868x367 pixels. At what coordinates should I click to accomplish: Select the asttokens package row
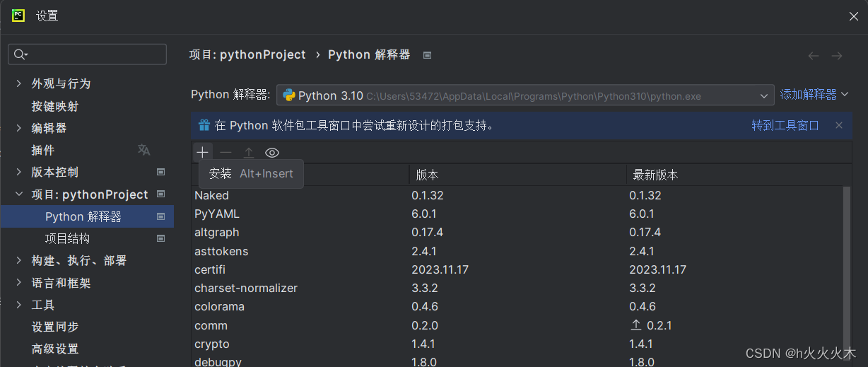[x=517, y=251]
